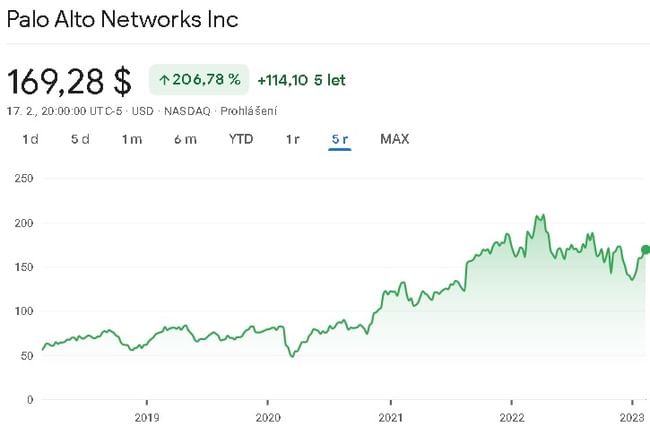
Task: Click the 2020 label on time axis
Action: pos(267,416)
